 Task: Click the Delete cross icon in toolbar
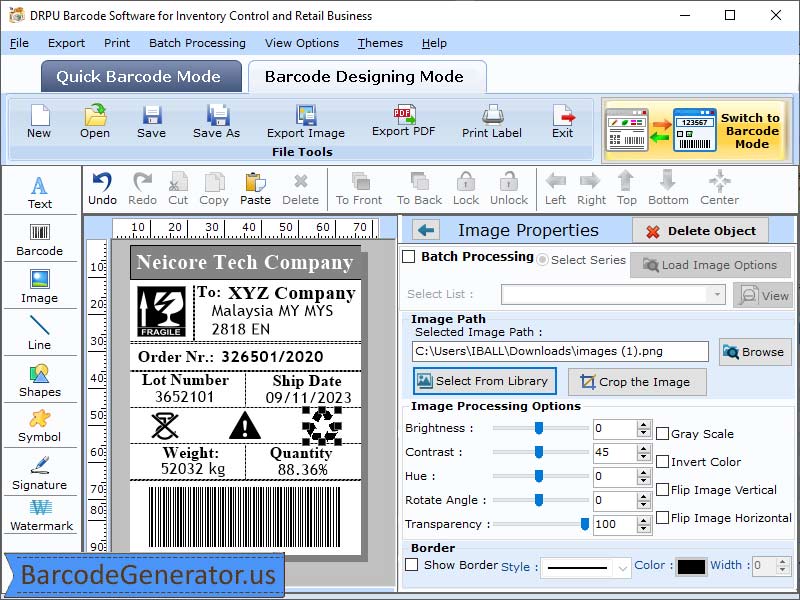[301, 181]
